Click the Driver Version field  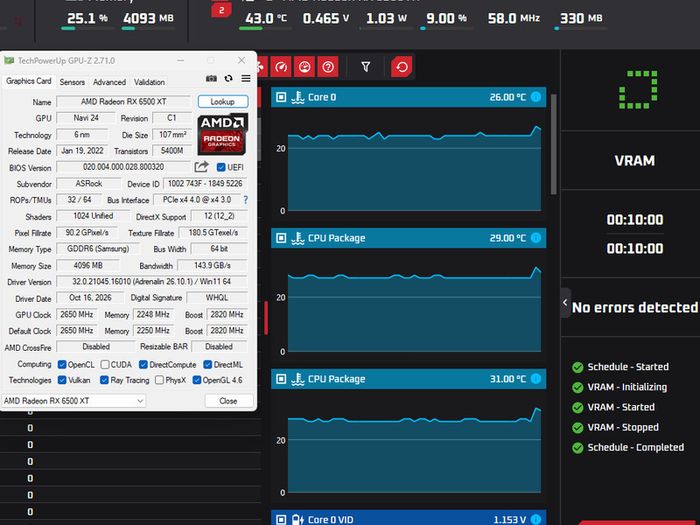click(152, 282)
